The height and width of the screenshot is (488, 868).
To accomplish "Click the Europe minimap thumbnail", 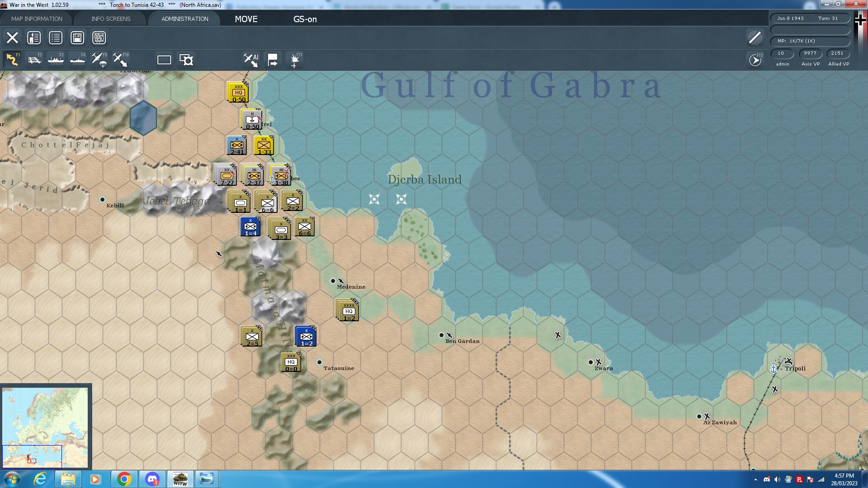I will click(x=45, y=427).
